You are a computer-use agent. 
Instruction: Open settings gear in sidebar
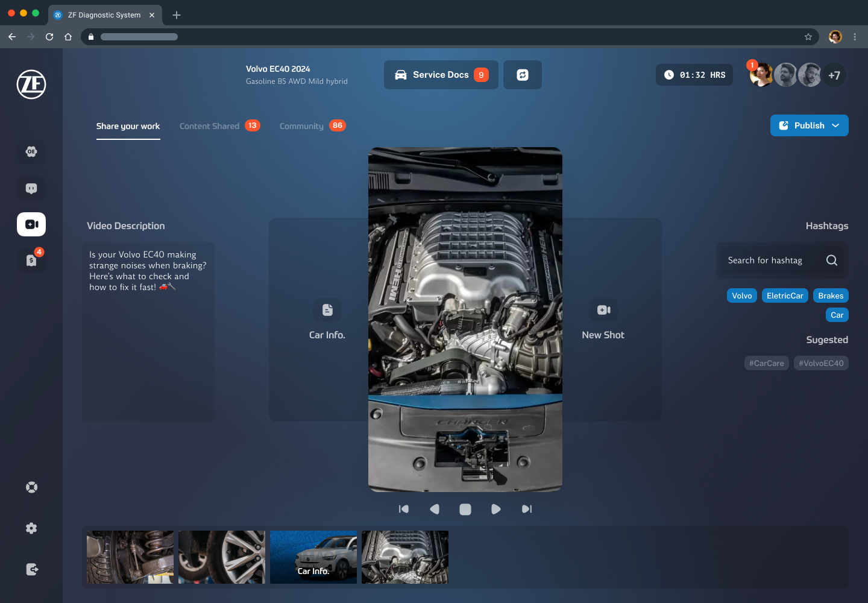tap(31, 528)
